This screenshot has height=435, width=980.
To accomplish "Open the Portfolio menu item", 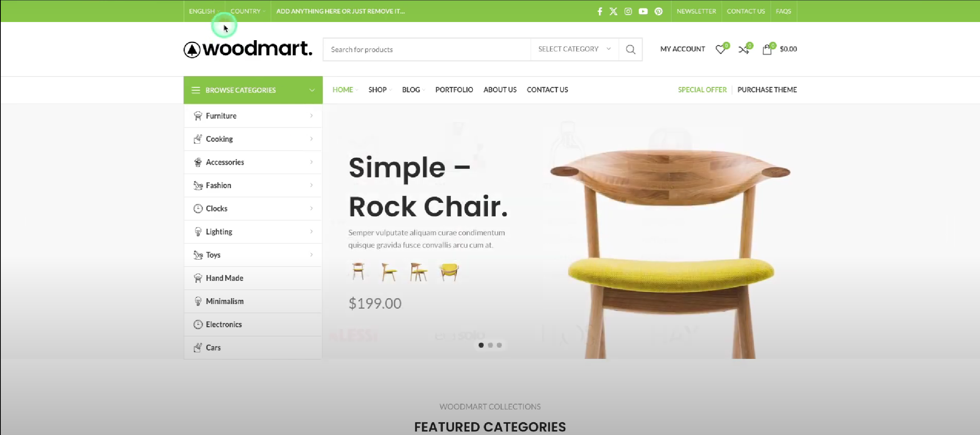I will pos(454,90).
